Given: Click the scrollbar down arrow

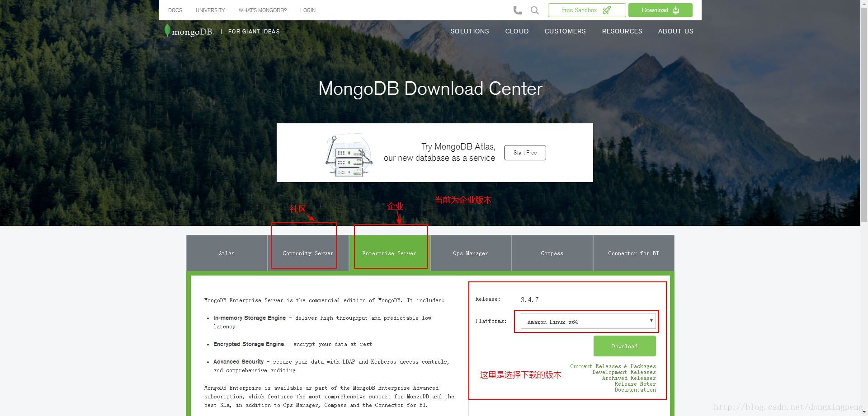Looking at the screenshot, I should coord(864,412).
